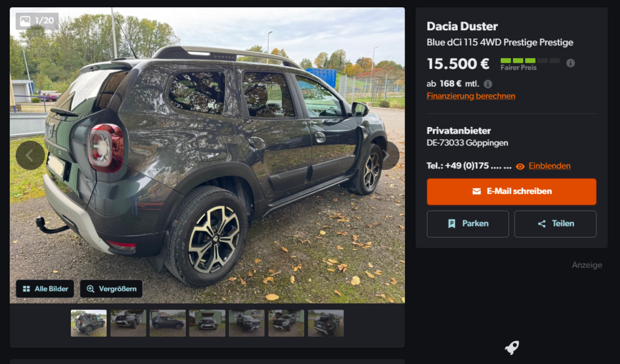Select the third thumbnail showing the car's side profile
The image size is (620, 364).
(168, 323)
